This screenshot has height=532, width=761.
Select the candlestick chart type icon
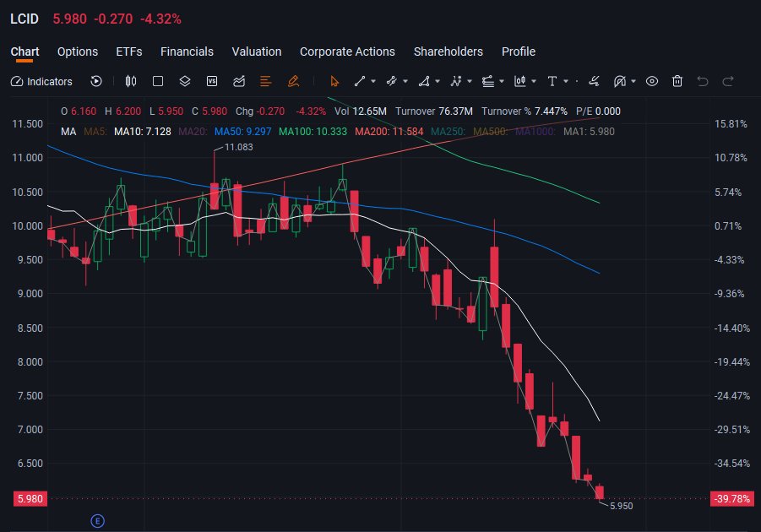pyautogui.click(x=131, y=82)
